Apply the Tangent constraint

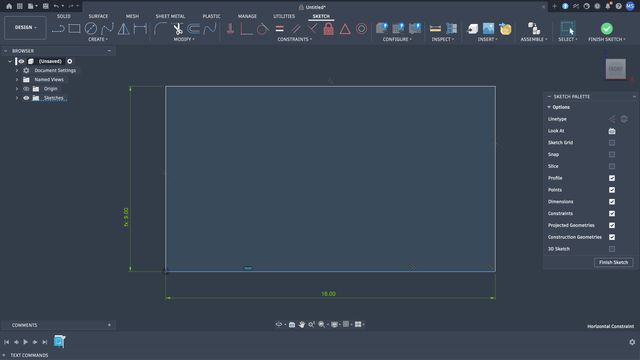tap(263, 29)
